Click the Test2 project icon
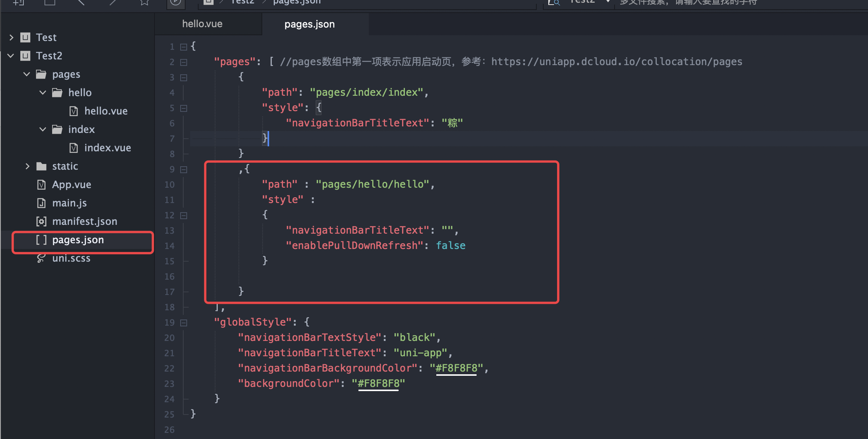Viewport: 868px width, 439px height. click(x=25, y=56)
